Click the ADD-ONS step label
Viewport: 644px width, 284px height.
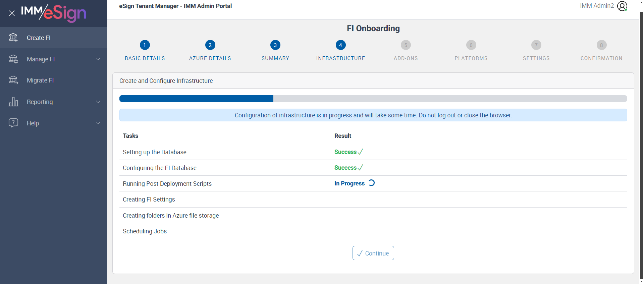click(x=406, y=58)
